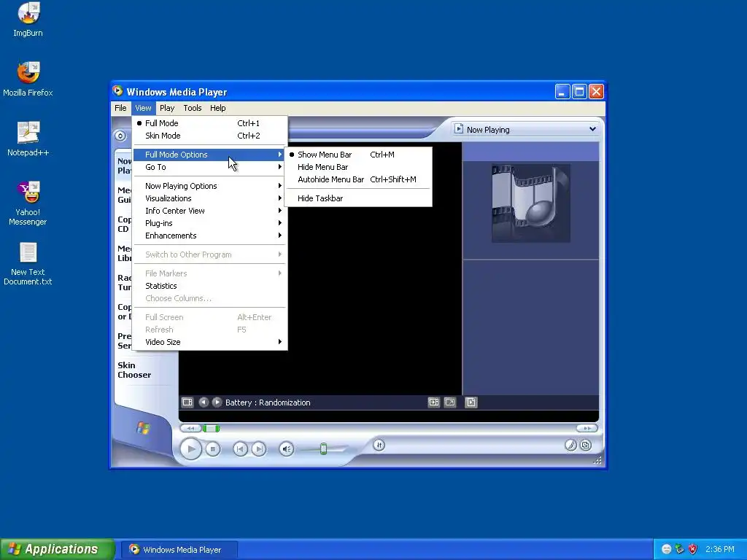Open ImgBurn desktop icon
This screenshot has height=560, width=747.
28,20
